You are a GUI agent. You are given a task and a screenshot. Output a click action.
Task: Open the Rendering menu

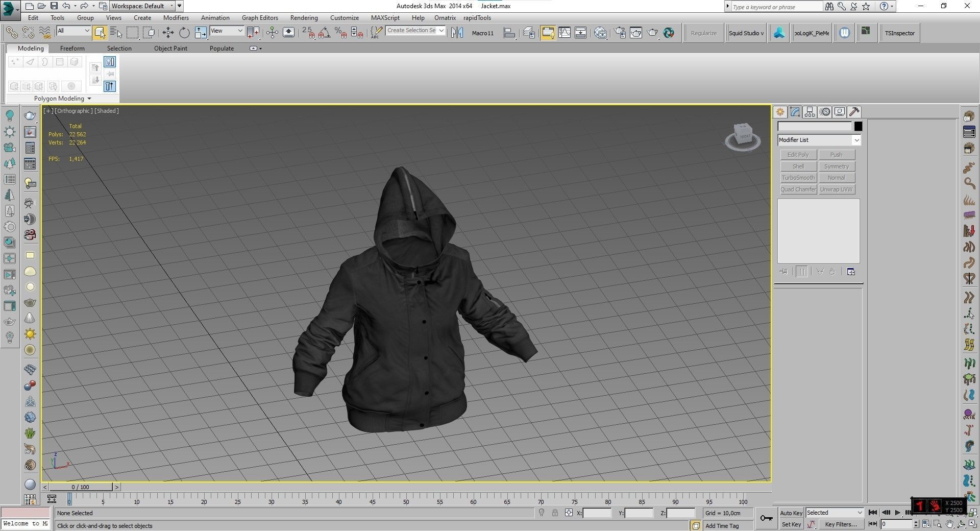point(304,17)
